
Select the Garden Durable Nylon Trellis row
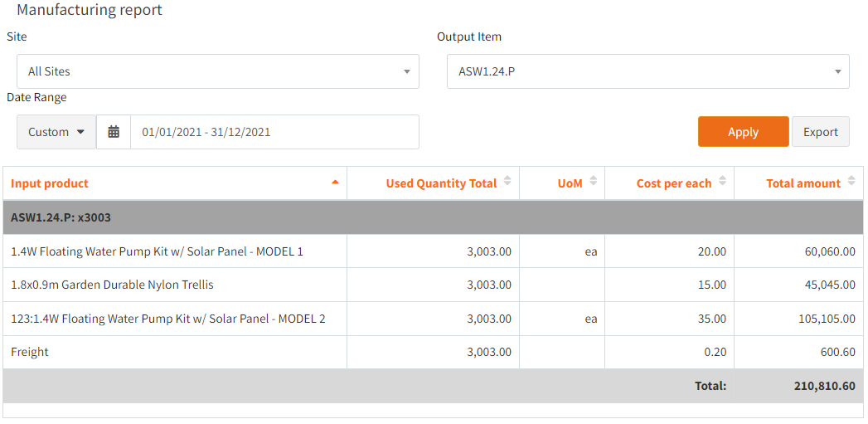[x=112, y=285]
